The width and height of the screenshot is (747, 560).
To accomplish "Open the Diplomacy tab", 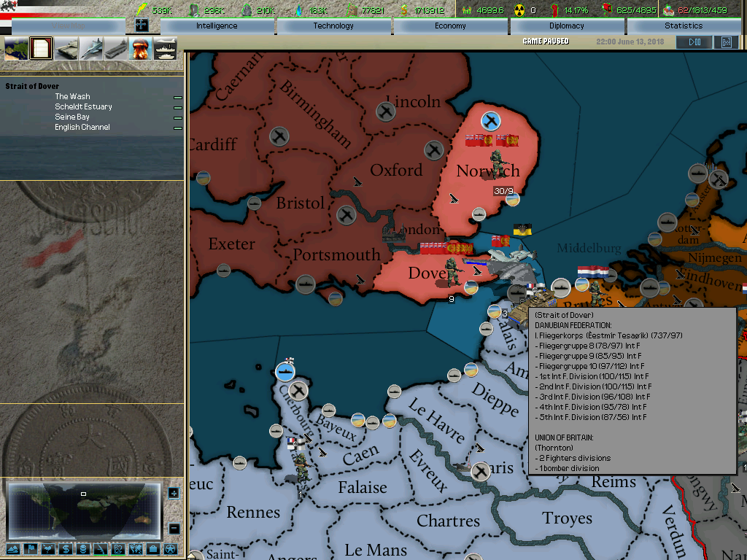I will click(x=567, y=26).
